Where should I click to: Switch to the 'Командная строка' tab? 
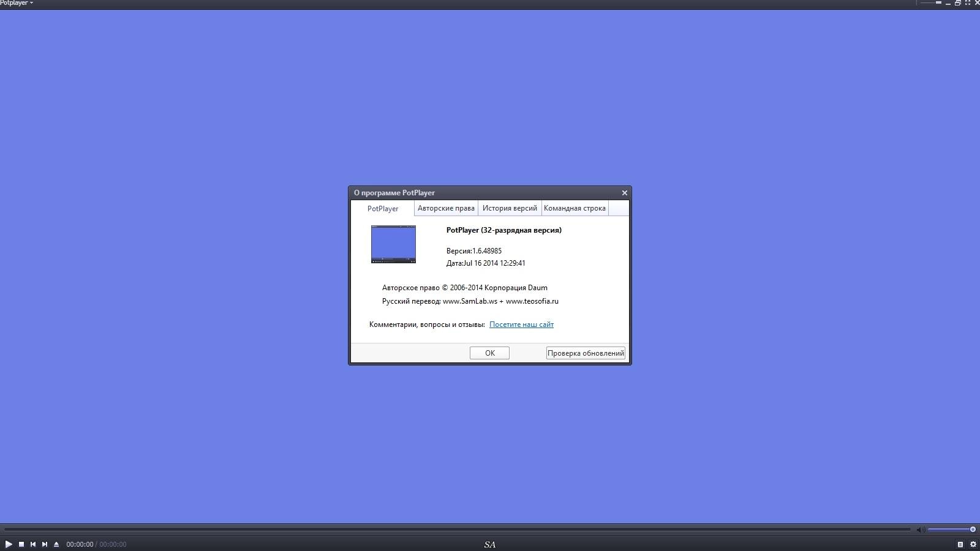point(575,208)
